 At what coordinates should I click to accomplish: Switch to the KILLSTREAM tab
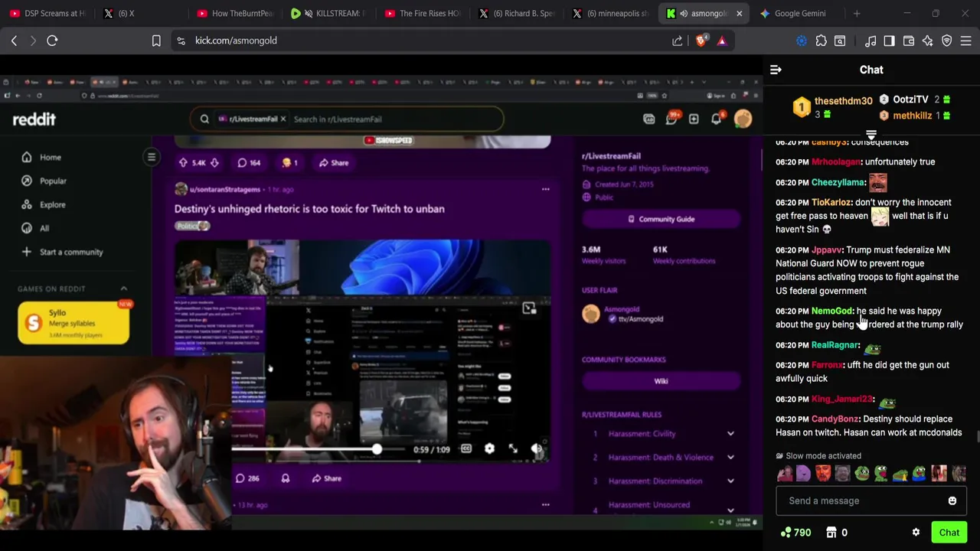(331, 13)
